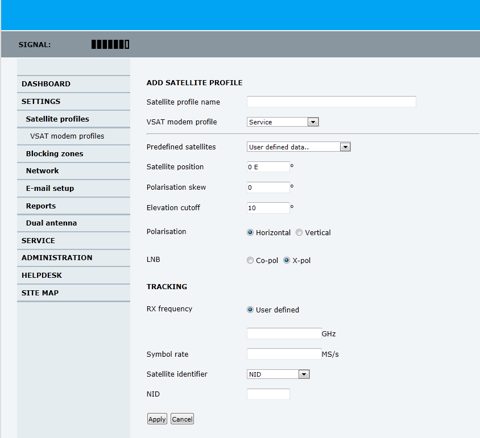The width and height of the screenshot is (480, 438).
Task: Click the NID input field
Action: (x=268, y=394)
